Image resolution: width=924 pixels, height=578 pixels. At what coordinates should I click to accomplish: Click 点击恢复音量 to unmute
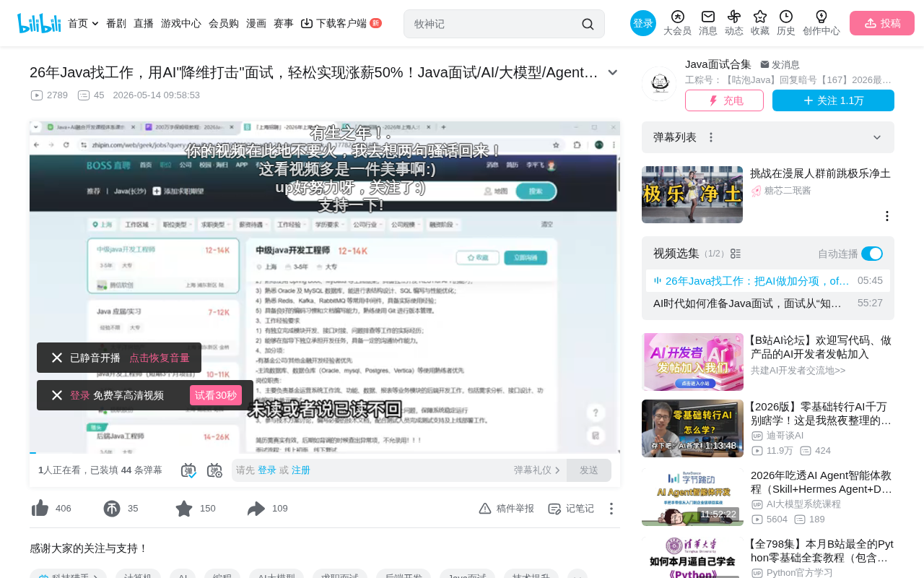[160, 358]
